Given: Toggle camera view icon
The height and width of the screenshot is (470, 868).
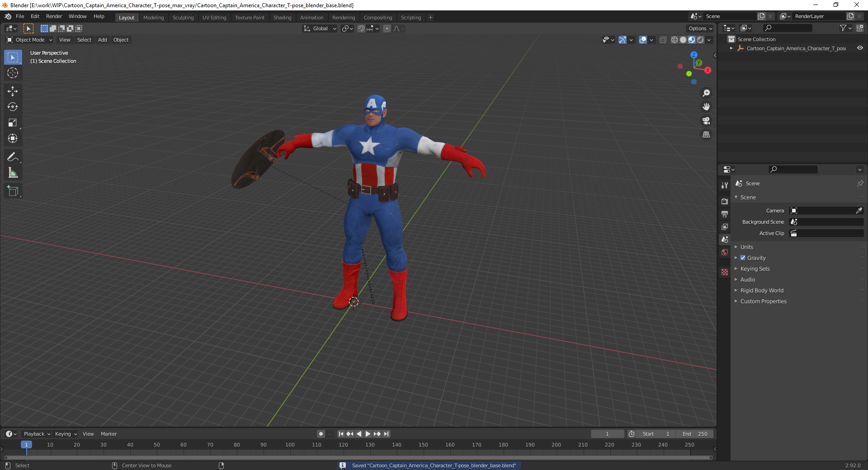Looking at the screenshot, I should point(706,121).
